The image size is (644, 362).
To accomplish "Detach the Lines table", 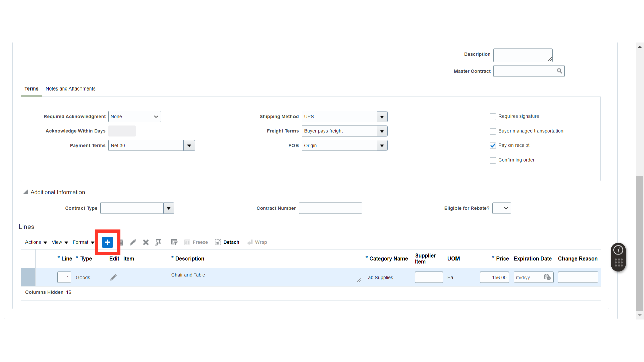I will (x=227, y=242).
